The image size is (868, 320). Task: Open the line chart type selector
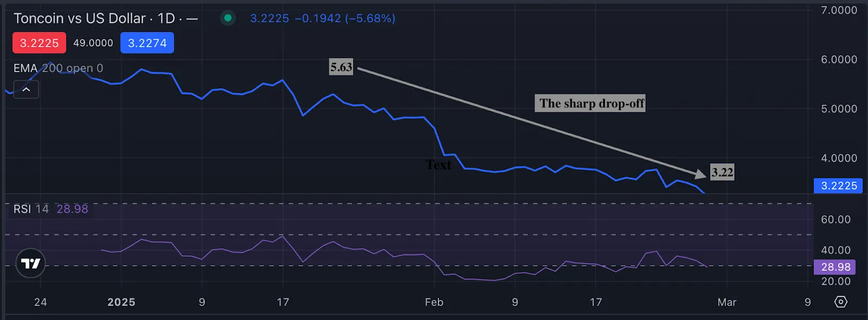click(192, 18)
